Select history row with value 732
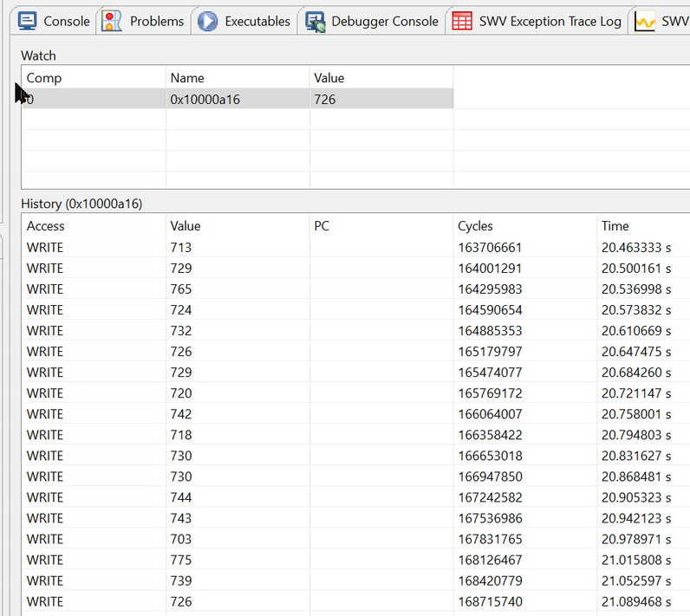Image resolution: width=690 pixels, height=616 pixels. [355, 331]
